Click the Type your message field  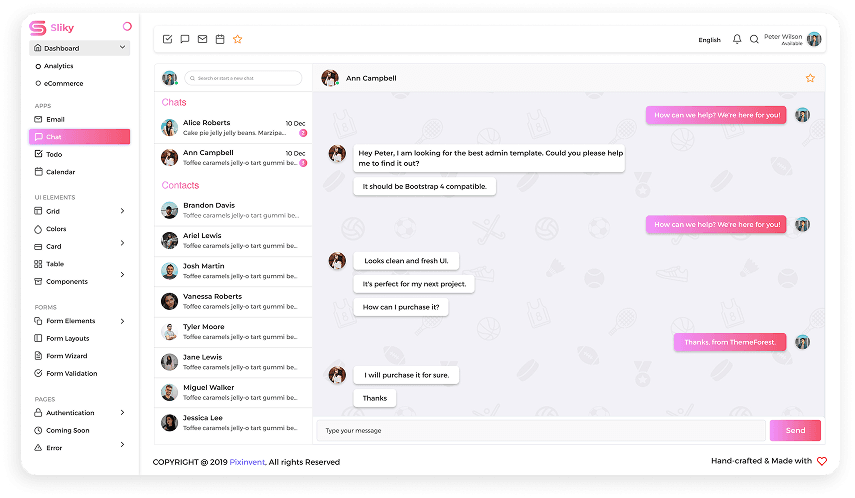pyautogui.click(x=540, y=431)
